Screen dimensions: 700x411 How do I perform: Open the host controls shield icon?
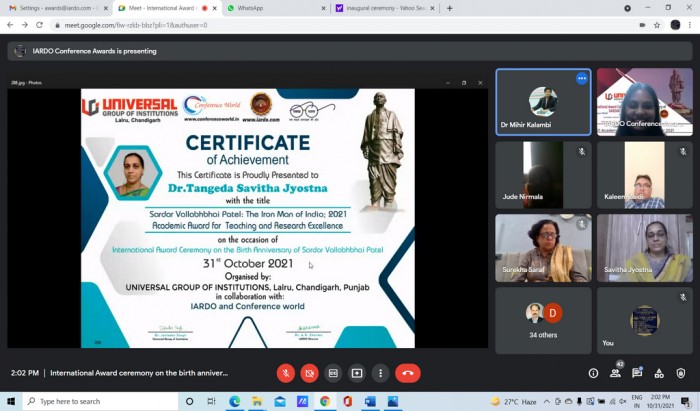[681, 373]
